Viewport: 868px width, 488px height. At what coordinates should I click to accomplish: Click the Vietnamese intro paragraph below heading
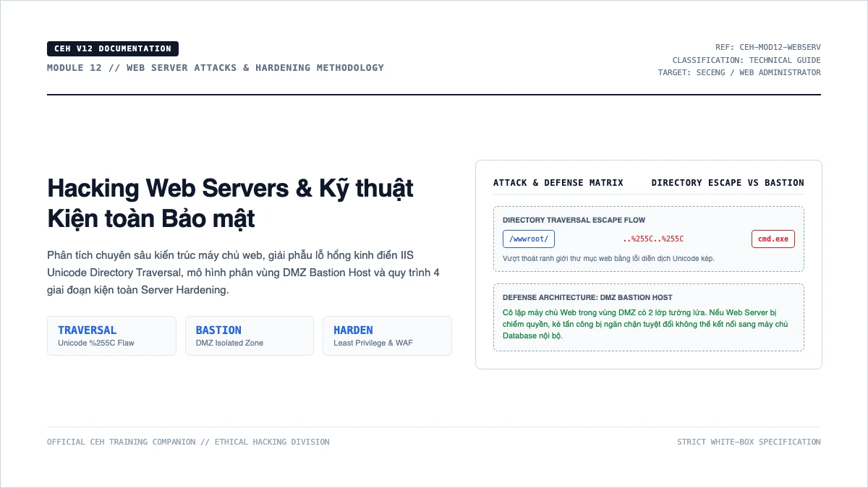pos(244,273)
